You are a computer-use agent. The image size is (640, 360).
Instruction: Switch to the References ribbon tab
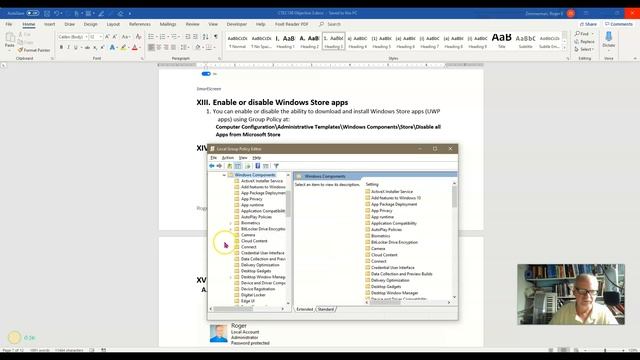[x=140, y=24]
